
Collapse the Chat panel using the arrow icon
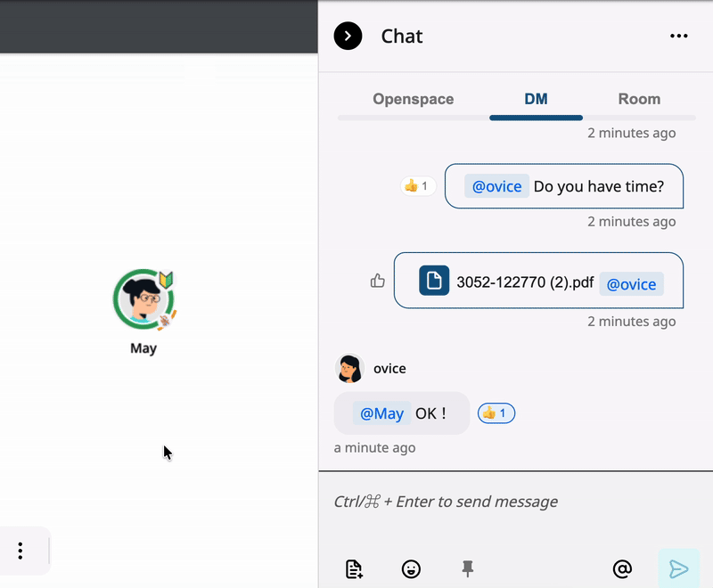coord(348,36)
